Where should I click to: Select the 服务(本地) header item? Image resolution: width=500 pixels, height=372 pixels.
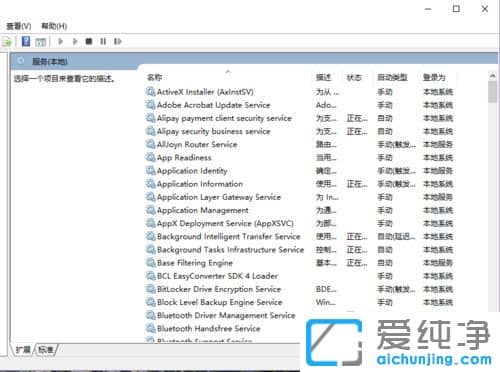[50, 62]
